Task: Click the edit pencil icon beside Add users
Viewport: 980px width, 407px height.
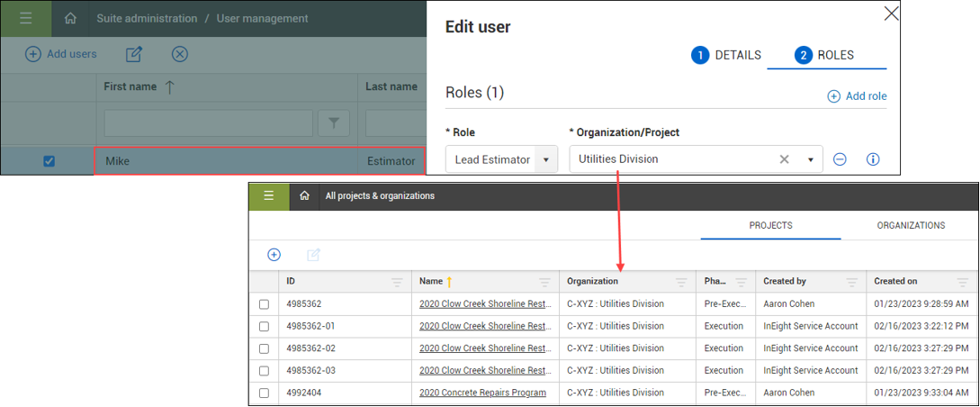Action: point(134,54)
